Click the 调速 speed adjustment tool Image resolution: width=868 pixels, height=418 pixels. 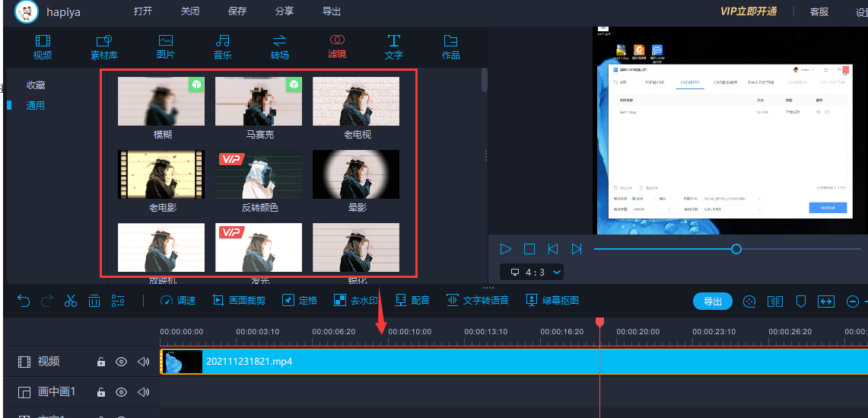click(x=177, y=301)
